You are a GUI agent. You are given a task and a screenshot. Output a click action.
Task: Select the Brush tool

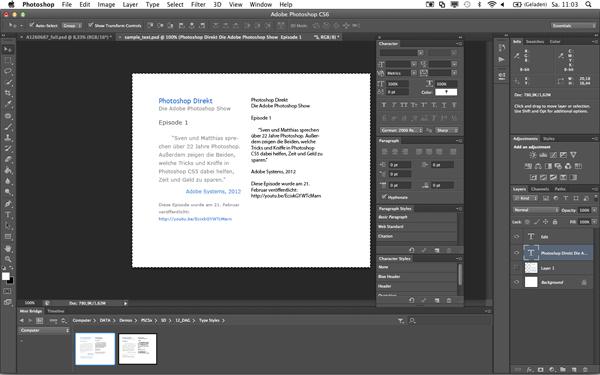coord(8,127)
